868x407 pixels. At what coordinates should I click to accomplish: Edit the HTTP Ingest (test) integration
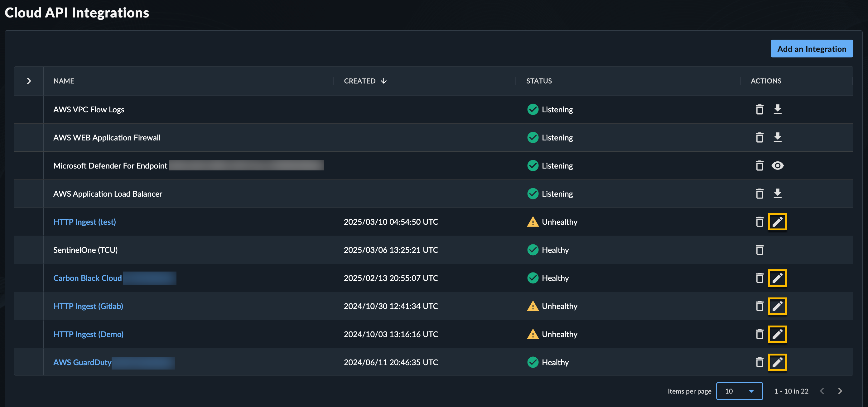click(x=777, y=222)
